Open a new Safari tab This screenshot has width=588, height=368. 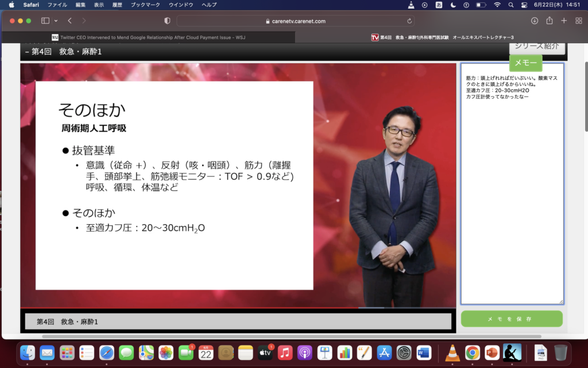[563, 21]
